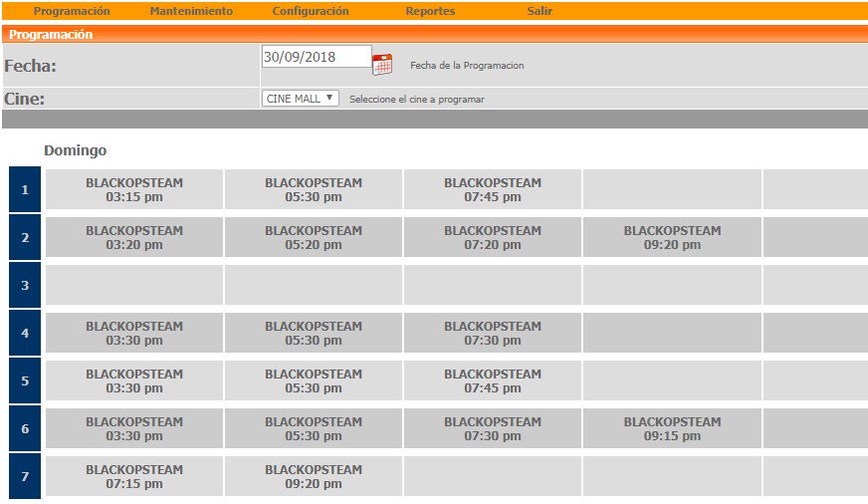
Task: Open the Mantenimiento menu
Action: (191, 11)
